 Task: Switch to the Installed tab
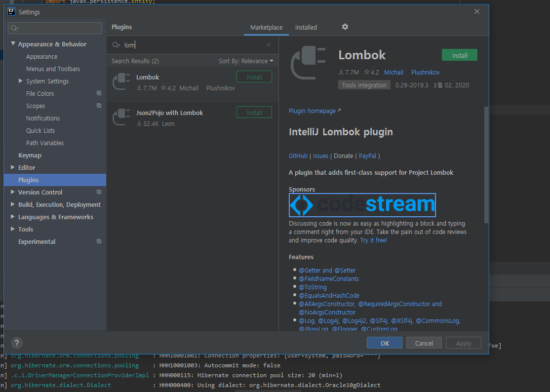(x=306, y=27)
